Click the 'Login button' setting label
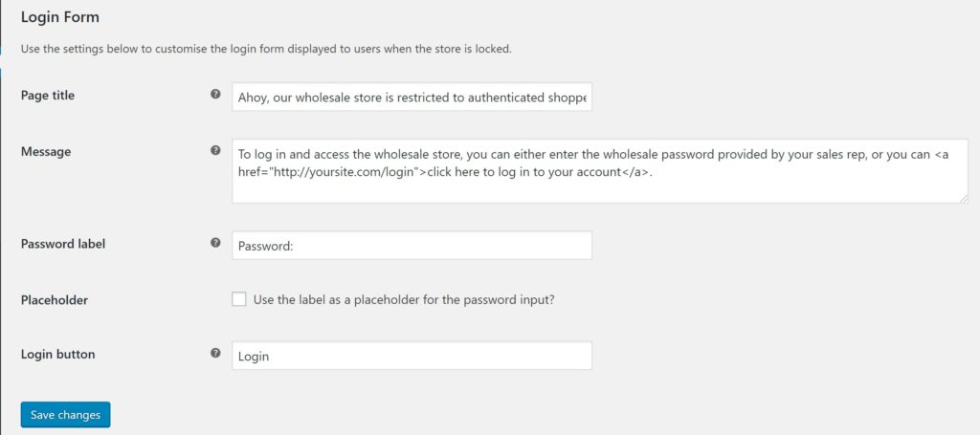 58,355
